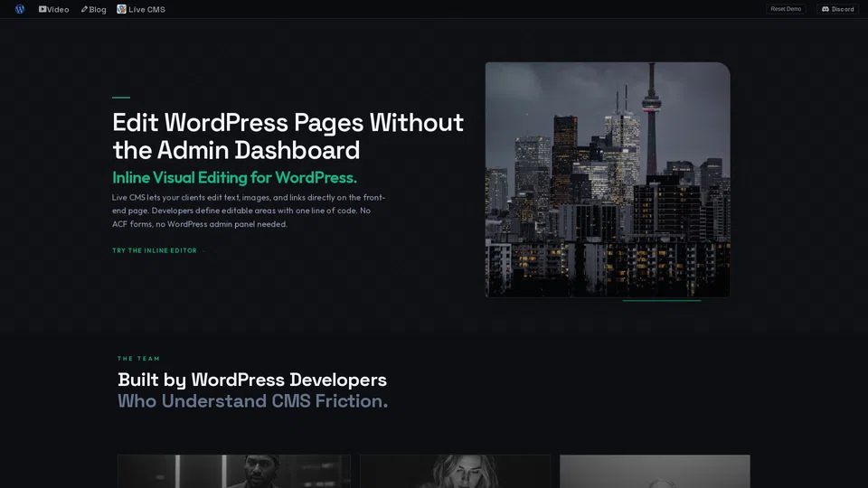Click the Live CMS description paragraph
Image resolution: width=868 pixels, height=488 pixels.
249,211
